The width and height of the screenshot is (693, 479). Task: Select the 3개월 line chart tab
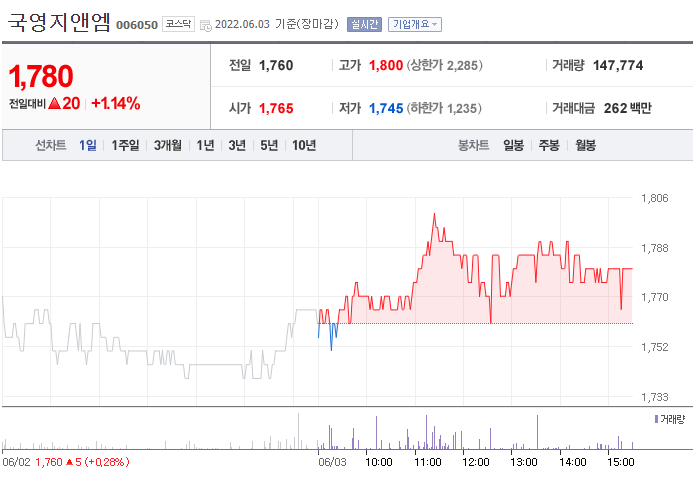[x=168, y=145]
